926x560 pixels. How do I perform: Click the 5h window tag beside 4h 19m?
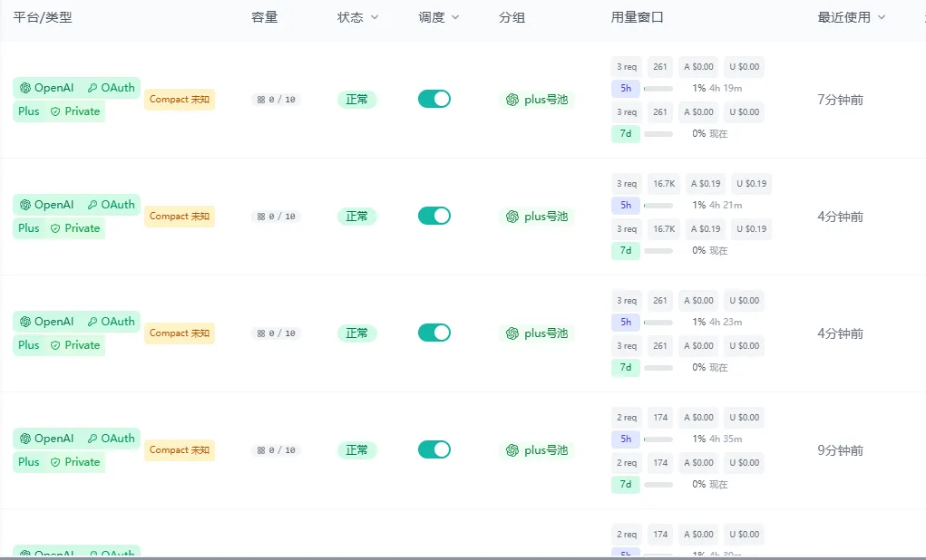(x=626, y=89)
